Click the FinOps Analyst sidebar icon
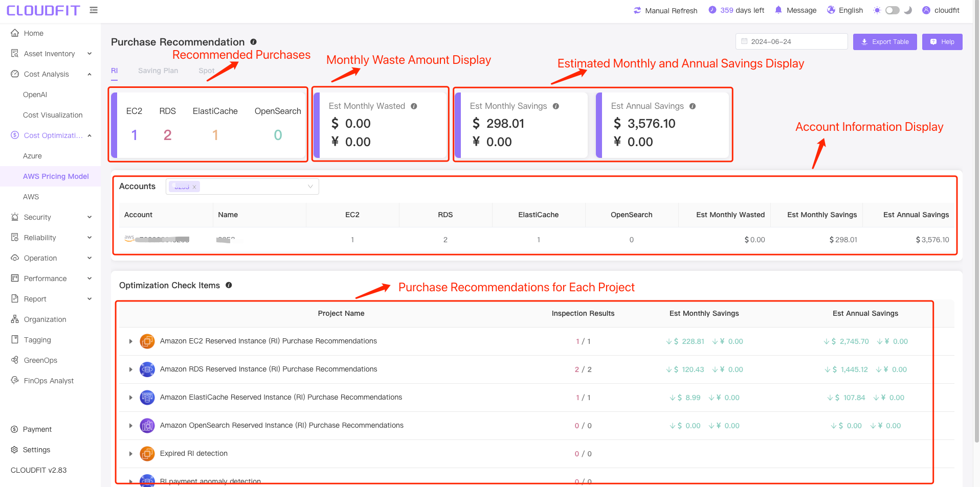 click(15, 380)
